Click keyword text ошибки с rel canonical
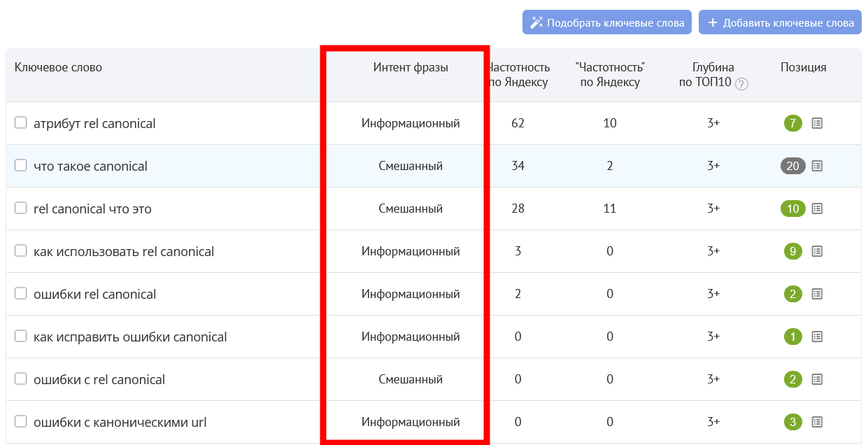Image resolution: width=868 pixels, height=445 pixels. click(99, 380)
